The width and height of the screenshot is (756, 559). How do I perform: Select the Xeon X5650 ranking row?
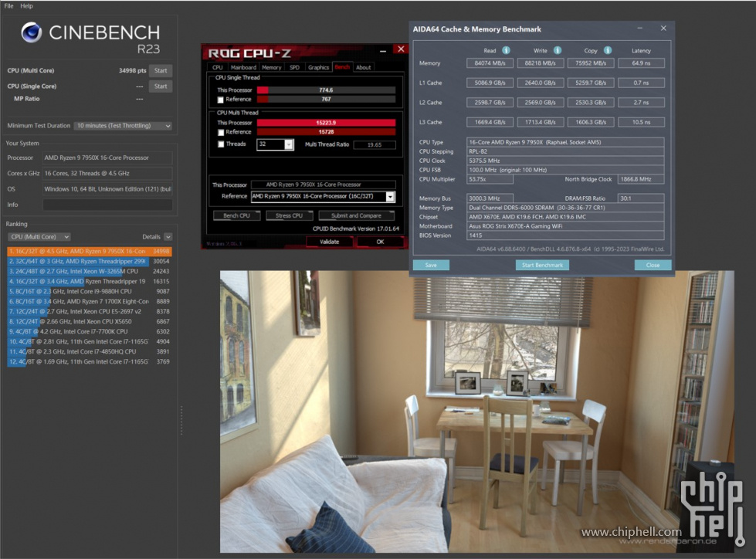(x=90, y=321)
